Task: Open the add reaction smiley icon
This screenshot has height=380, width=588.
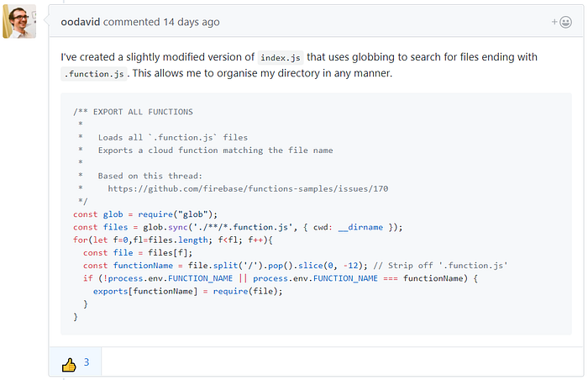Action: (x=561, y=22)
